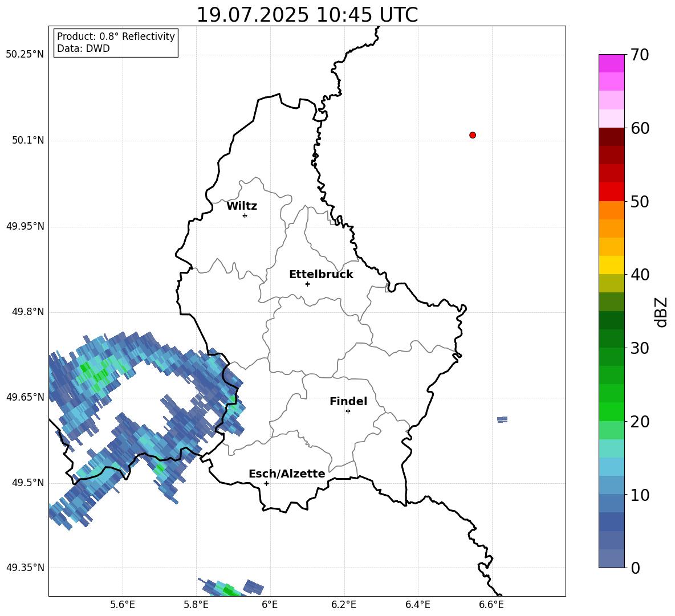Click the "49.65°N" latitude tick label
This screenshot has height=616, width=675.
click(x=25, y=397)
